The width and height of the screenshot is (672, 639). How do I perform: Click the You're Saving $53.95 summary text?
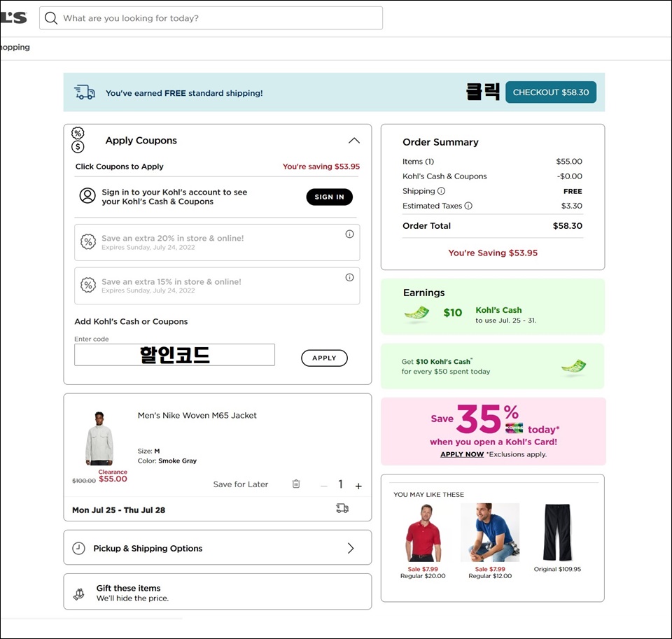coord(493,253)
